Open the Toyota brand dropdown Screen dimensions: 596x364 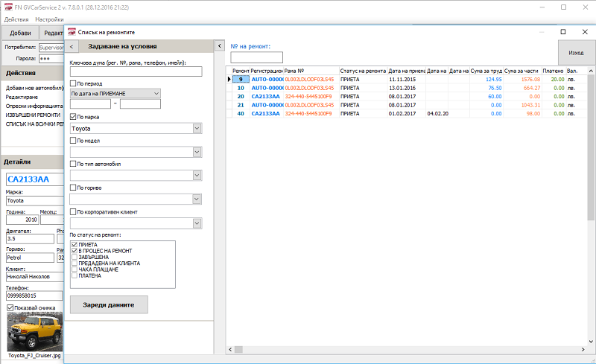click(197, 129)
